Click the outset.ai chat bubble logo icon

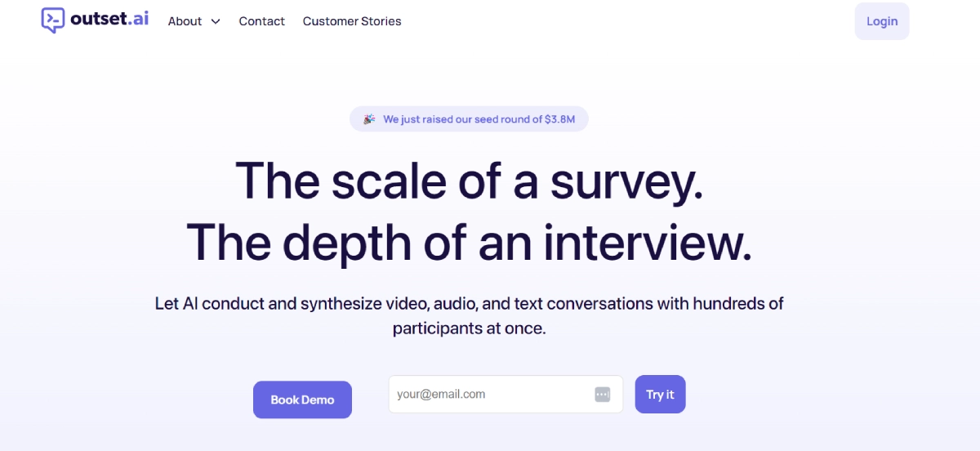pos(53,20)
